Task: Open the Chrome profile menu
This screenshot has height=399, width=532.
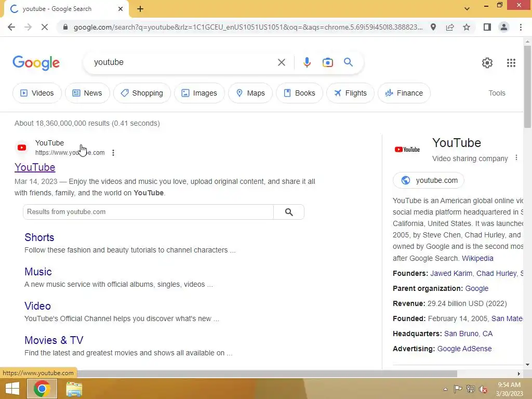Action: (504, 27)
